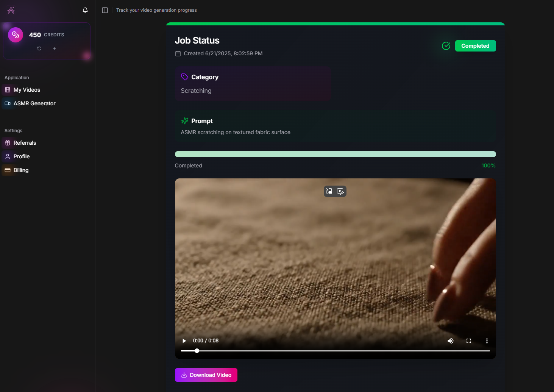Click the green checkmark status icon
This screenshot has height=392, width=554.
(x=446, y=46)
